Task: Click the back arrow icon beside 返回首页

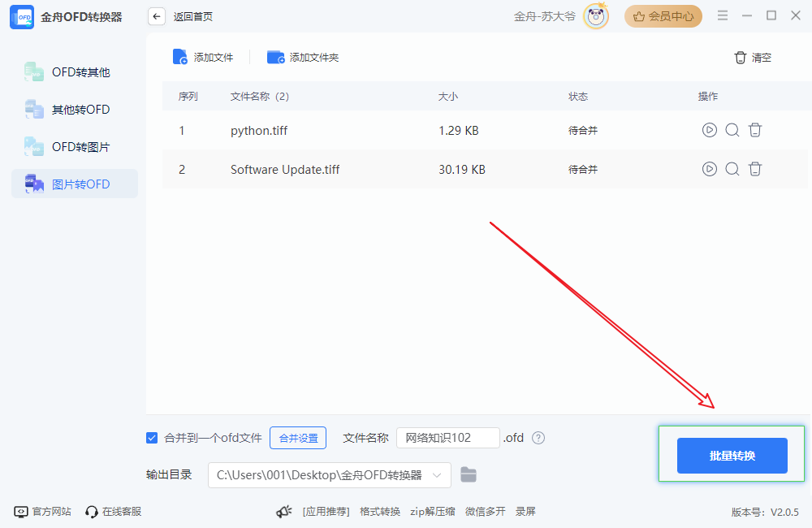Action: 157,16
